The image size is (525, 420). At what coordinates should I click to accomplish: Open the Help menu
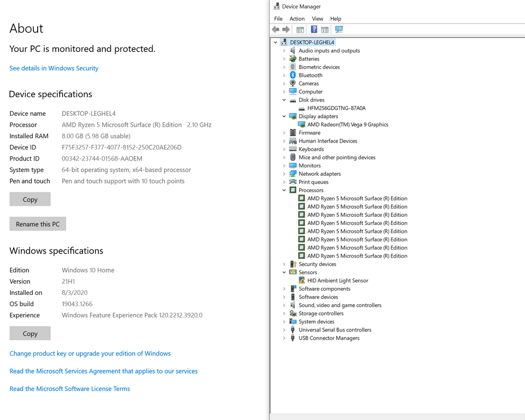tap(335, 19)
